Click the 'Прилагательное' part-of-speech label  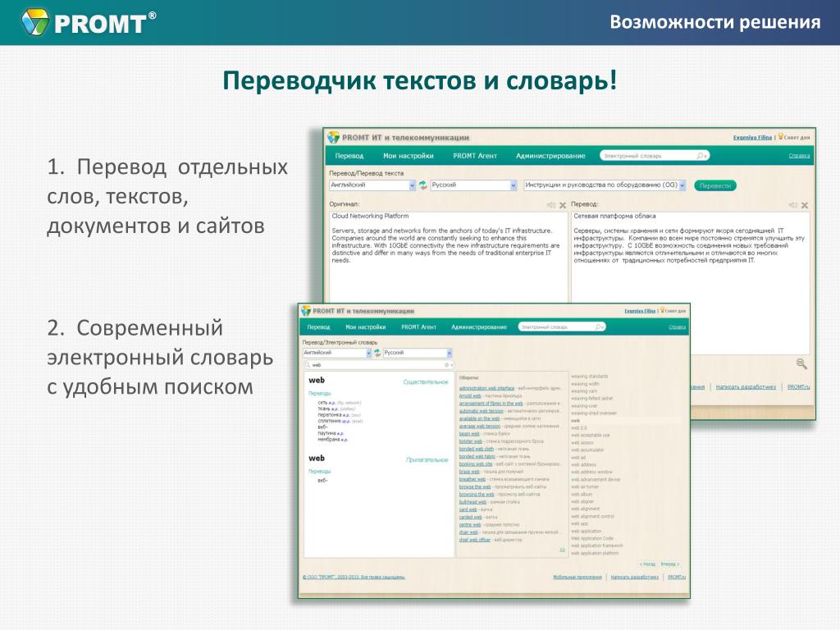click(x=427, y=459)
